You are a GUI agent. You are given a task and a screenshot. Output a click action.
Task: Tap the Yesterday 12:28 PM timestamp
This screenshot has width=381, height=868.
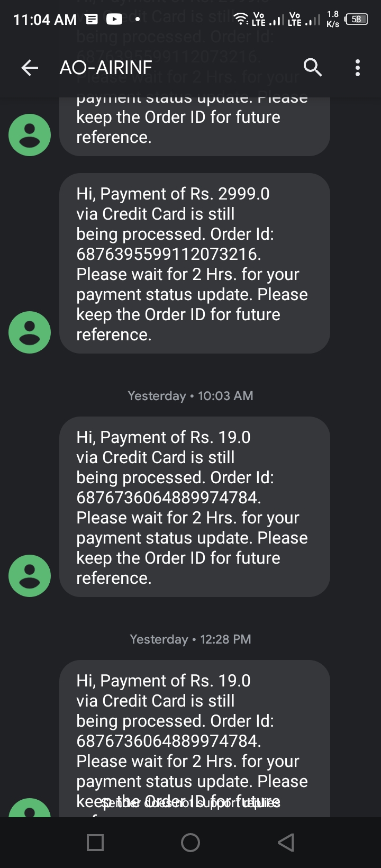(190, 639)
